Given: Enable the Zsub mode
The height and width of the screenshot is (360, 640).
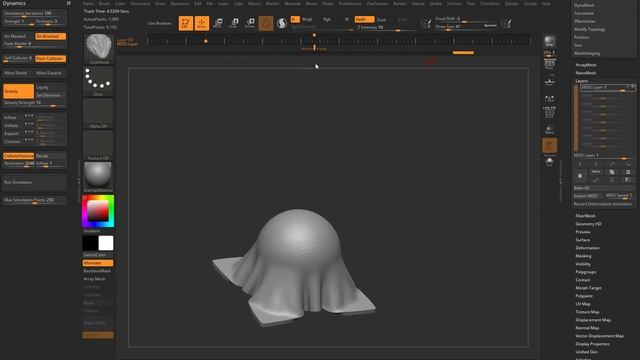Looking at the screenshot, I should (x=382, y=20).
